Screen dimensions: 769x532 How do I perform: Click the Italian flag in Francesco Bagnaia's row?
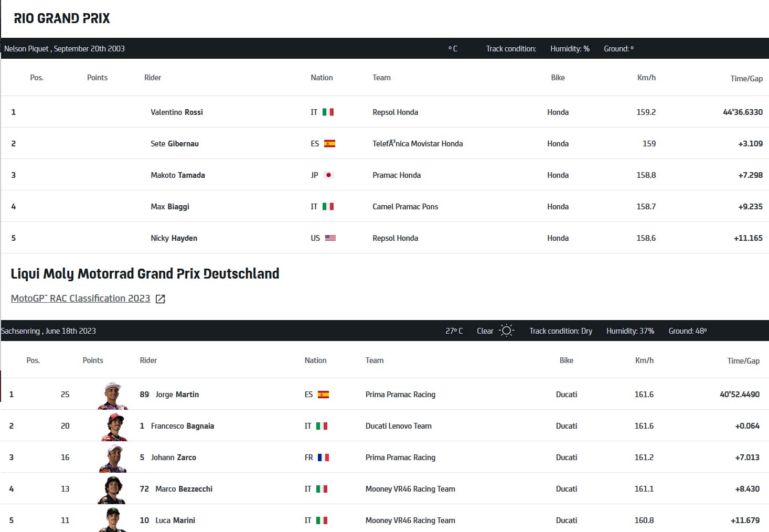tap(322, 426)
